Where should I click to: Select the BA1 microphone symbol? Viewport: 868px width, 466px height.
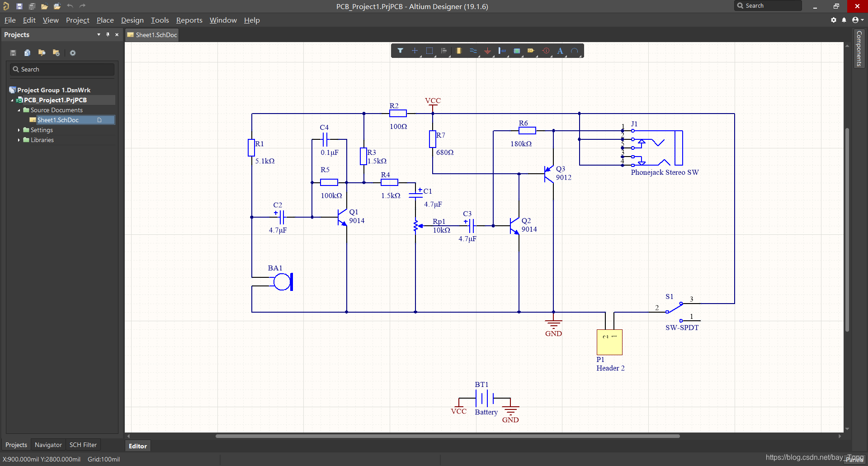[x=283, y=281]
